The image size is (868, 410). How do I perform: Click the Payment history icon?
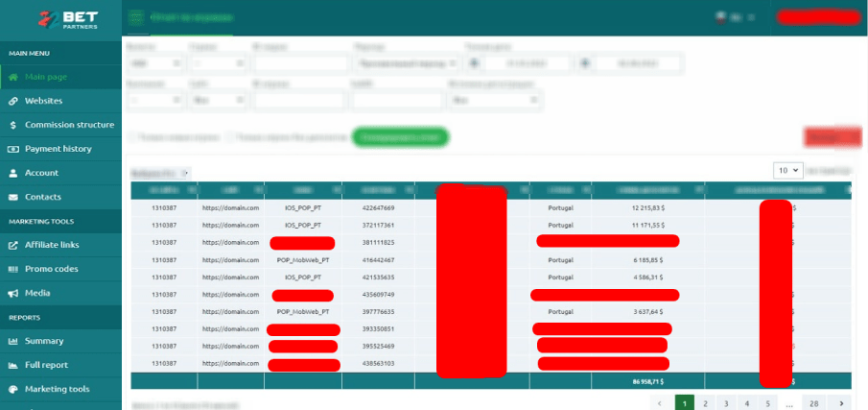(x=13, y=149)
